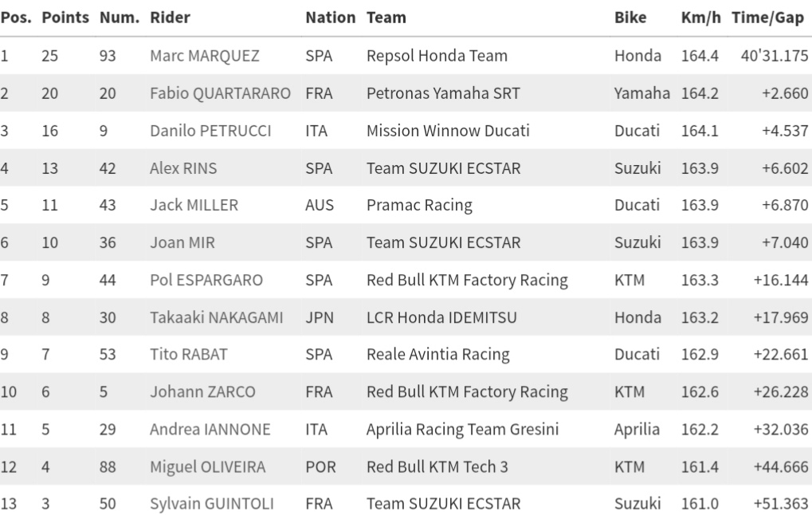Open Takaaki NAKAGAMI rider link
This screenshot has height=515, width=812.
tap(216, 317)
